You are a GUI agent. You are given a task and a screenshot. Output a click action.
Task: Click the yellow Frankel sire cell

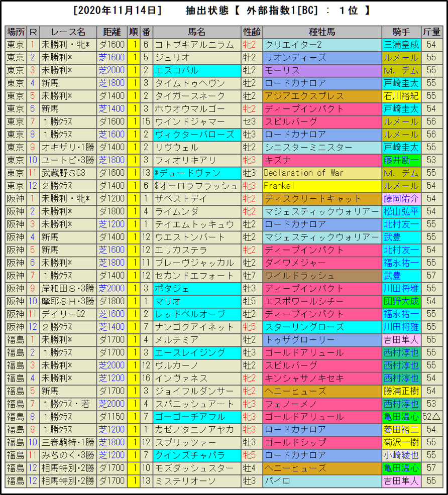point(321,186)
